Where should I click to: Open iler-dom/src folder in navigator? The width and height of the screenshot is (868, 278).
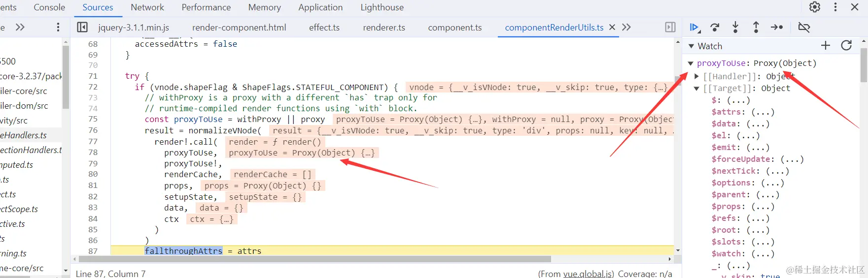(24, 106)
